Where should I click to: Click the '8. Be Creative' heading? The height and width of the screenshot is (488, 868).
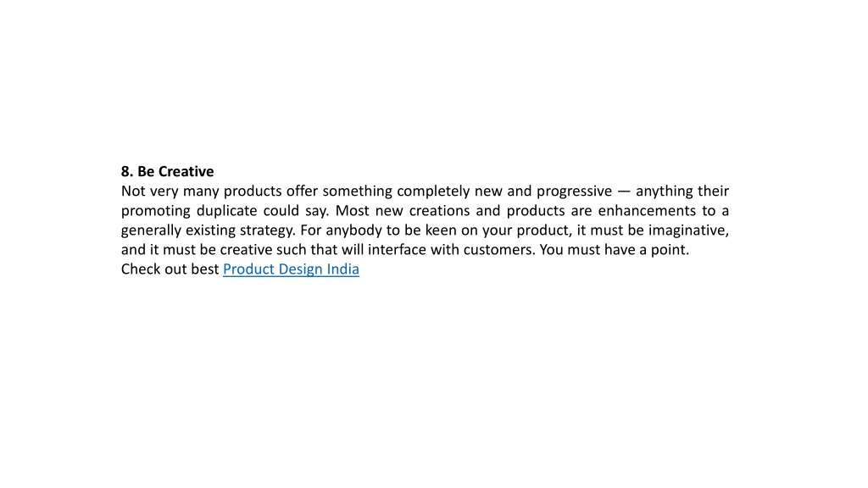pyautogui.click(x=167, y=171)
